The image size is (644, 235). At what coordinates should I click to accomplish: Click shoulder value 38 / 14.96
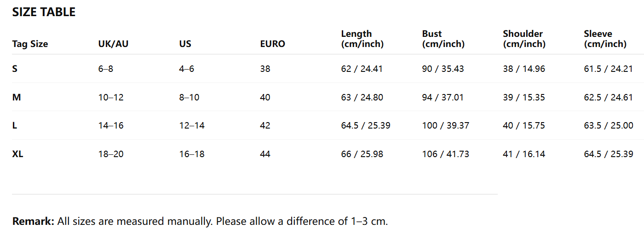point(523,69)
